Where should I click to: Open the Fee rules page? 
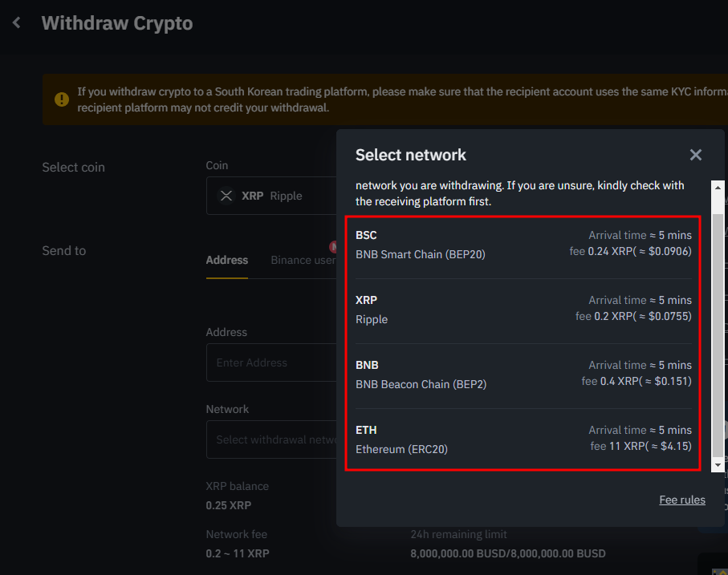tap(681, 500)
